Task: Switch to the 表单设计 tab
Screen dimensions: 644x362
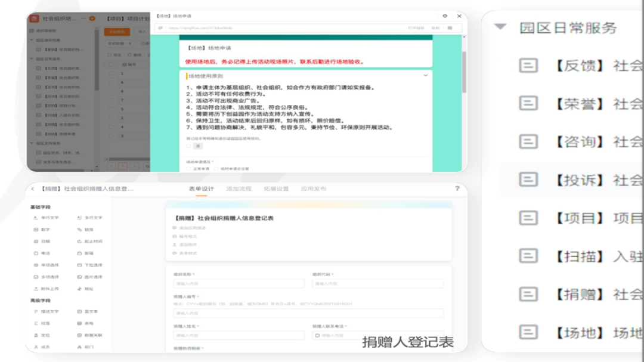Action: pos(202,189)
